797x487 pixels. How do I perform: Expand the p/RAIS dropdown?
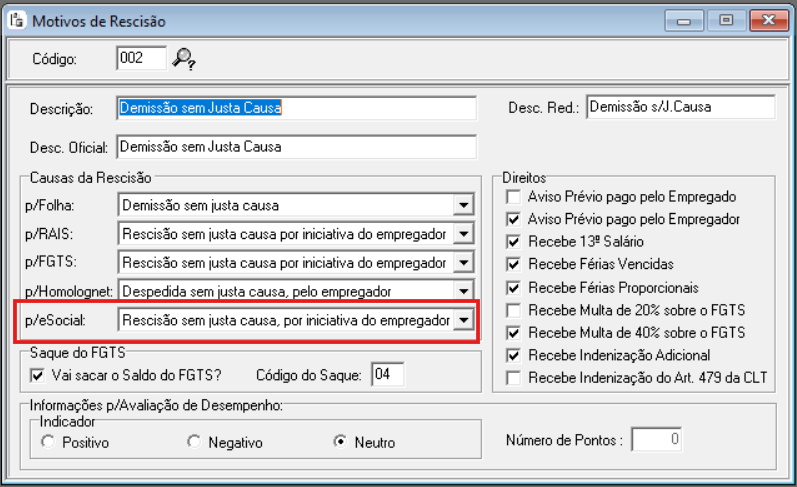[462, 235]
